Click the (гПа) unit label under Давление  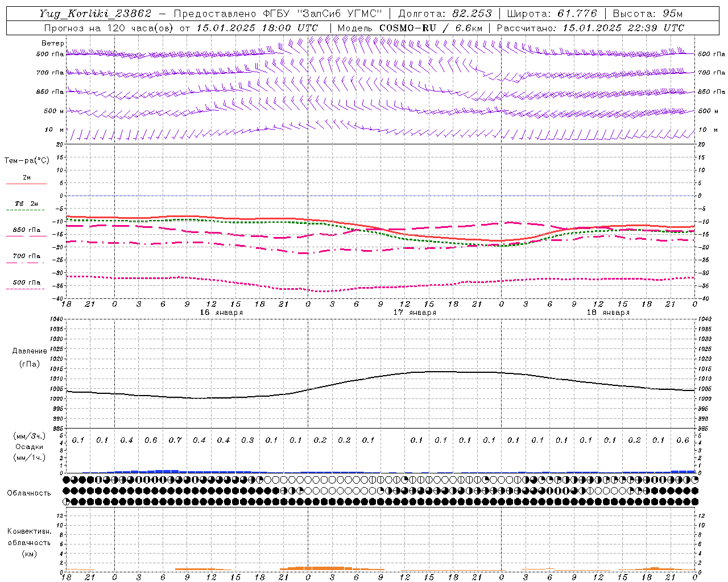tap(30, 364)
